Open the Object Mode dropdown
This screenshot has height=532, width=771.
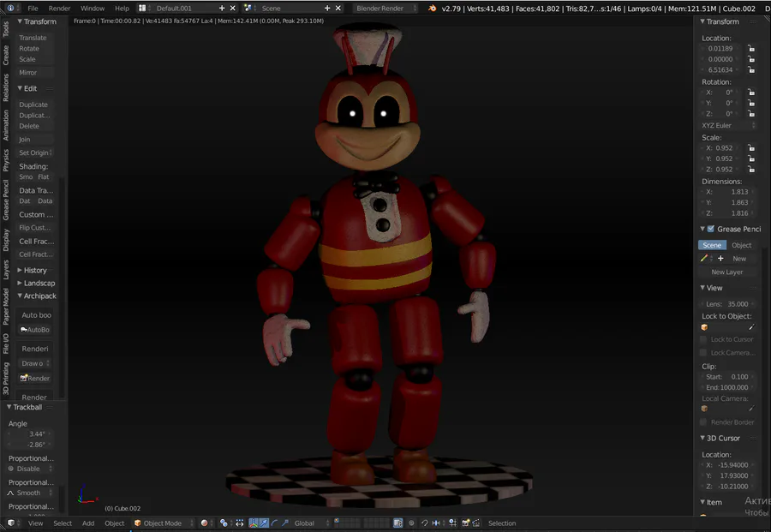click(x=164, y=523)
